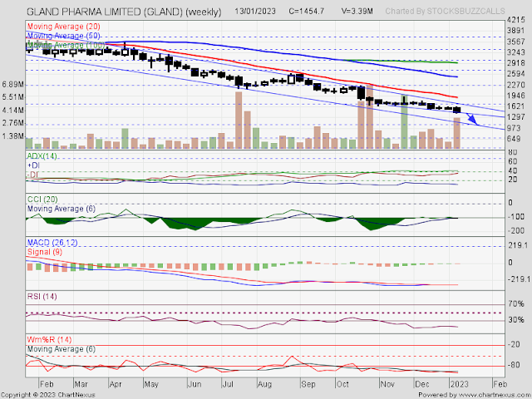This screenshot has height=399, width=532.
Task: Click the 649 price axis label
Action: click(x=514, y=139)
